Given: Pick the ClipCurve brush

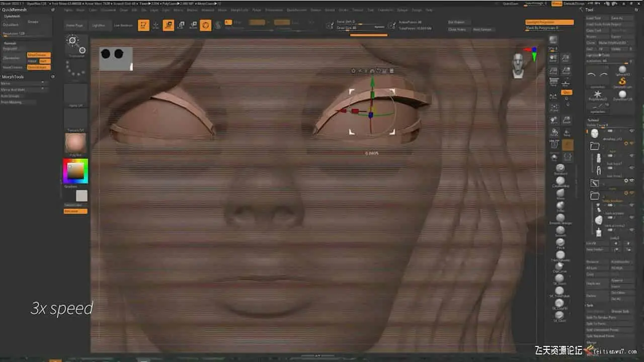Looking at the screenshot, I should 560,266.
